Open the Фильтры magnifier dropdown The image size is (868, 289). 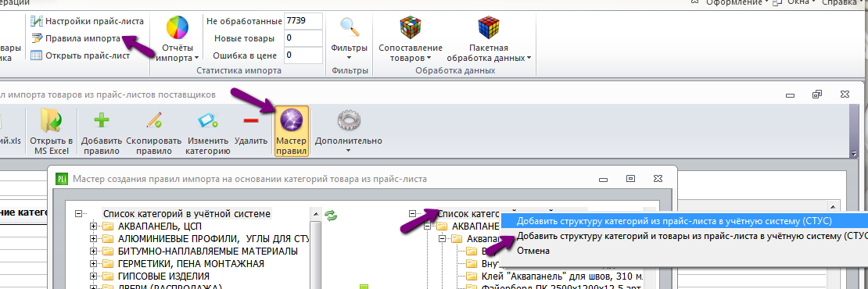350,39
